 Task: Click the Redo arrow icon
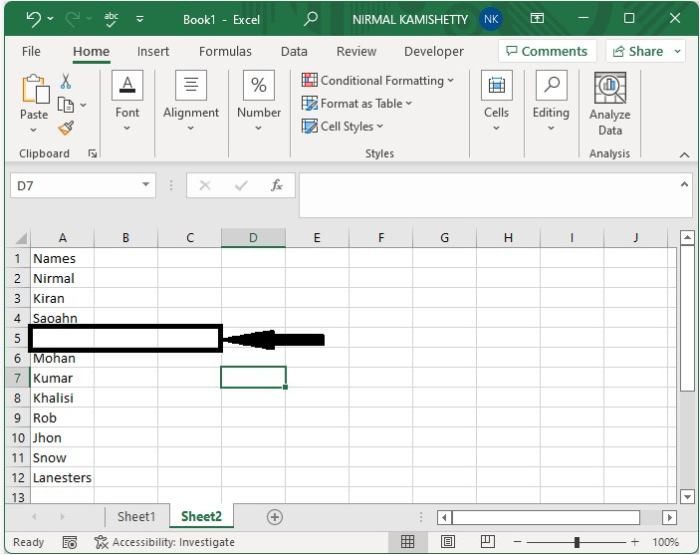tap(73, 19)
